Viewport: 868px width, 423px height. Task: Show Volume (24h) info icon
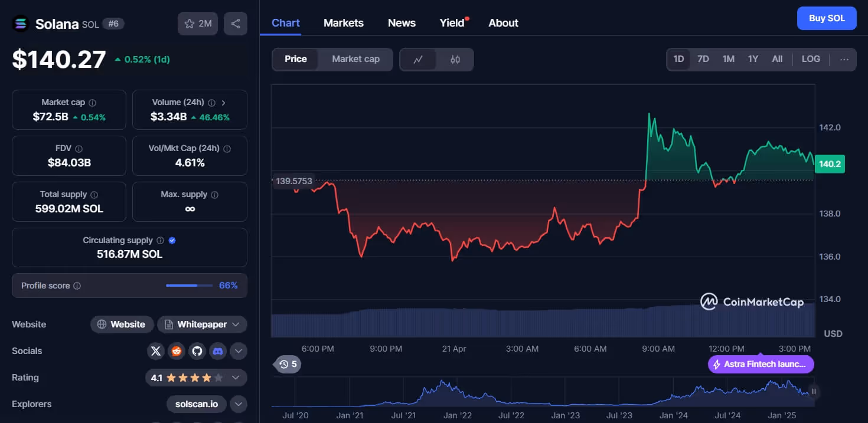tap(211, 103)
